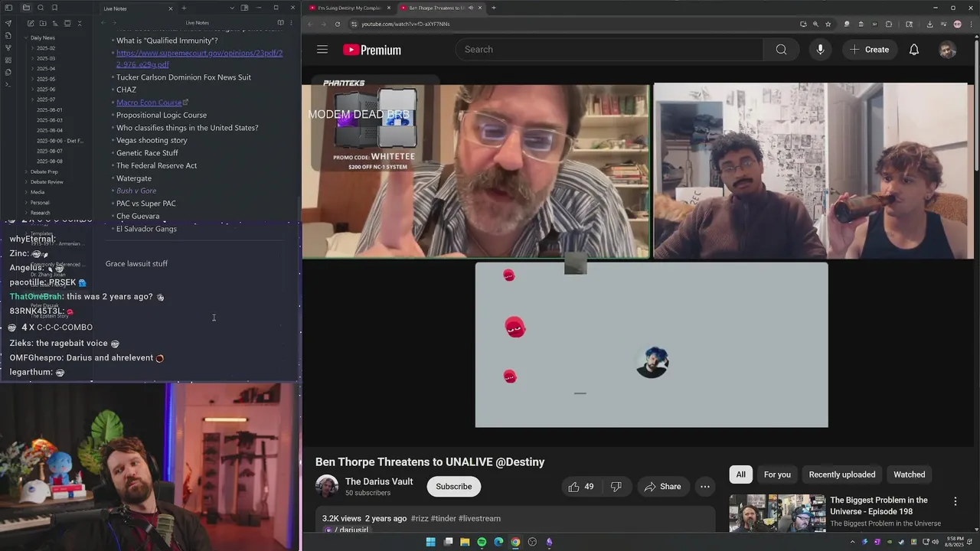Viewport: 980px width, 551px height.
Task: Open the 2025-08-01 note
Action: pos(50,110)
